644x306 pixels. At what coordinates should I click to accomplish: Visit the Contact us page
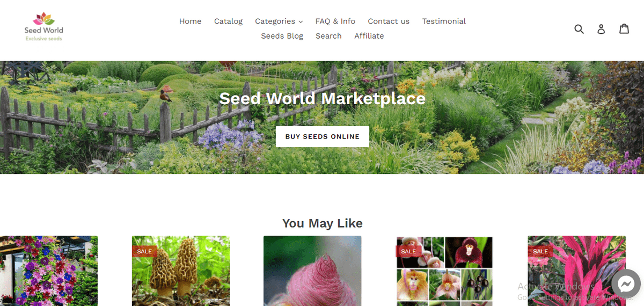click(389, 21)
